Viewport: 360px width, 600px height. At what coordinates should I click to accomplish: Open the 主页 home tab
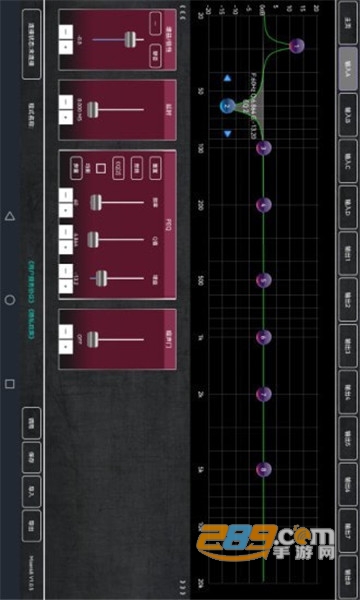pyautogui.click(x=348, y=23)
